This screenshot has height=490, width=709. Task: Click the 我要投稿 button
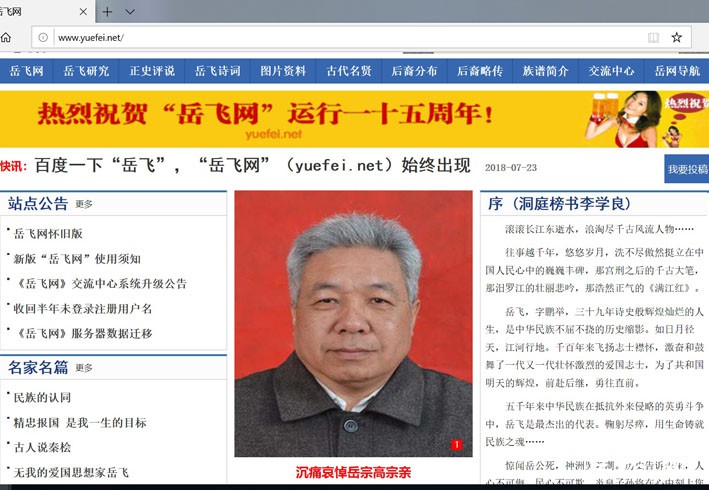(687, 169)
